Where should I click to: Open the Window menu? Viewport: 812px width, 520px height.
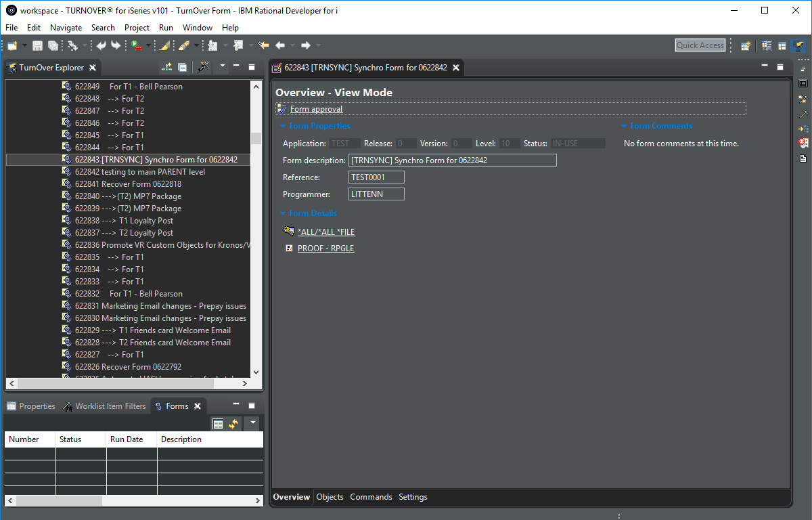(198, 28)
